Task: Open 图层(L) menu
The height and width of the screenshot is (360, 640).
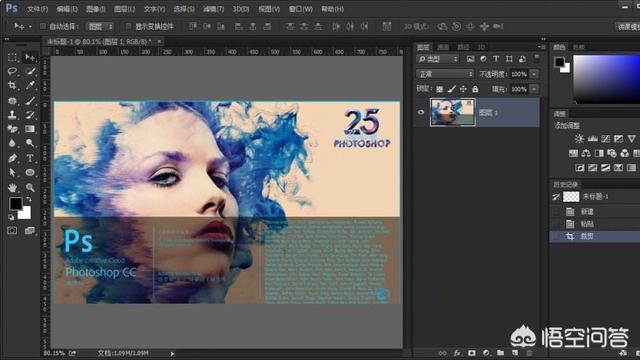Action: (124, 9)
